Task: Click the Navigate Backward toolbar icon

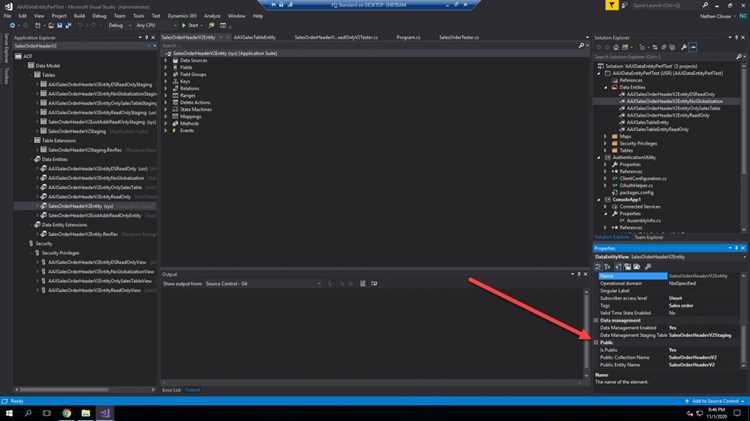Action: coord(12,25)
